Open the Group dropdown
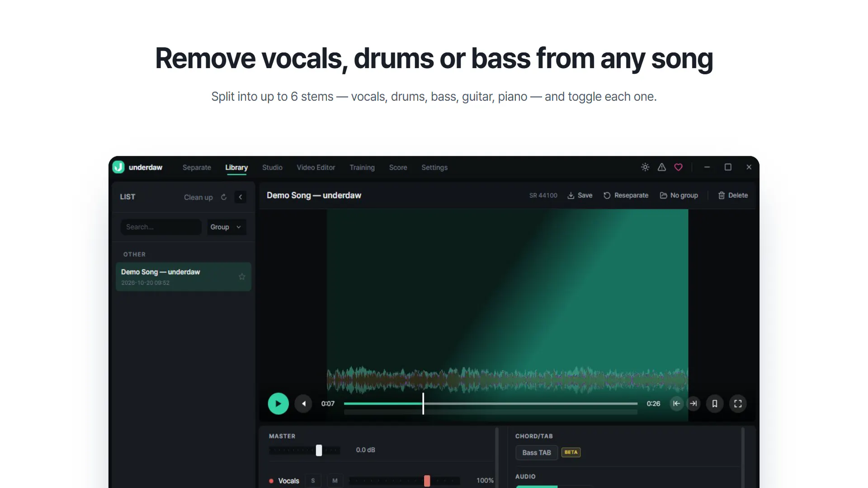Image resolution: width=868 pixels, height=488 pixels. (x=226, y=227)
